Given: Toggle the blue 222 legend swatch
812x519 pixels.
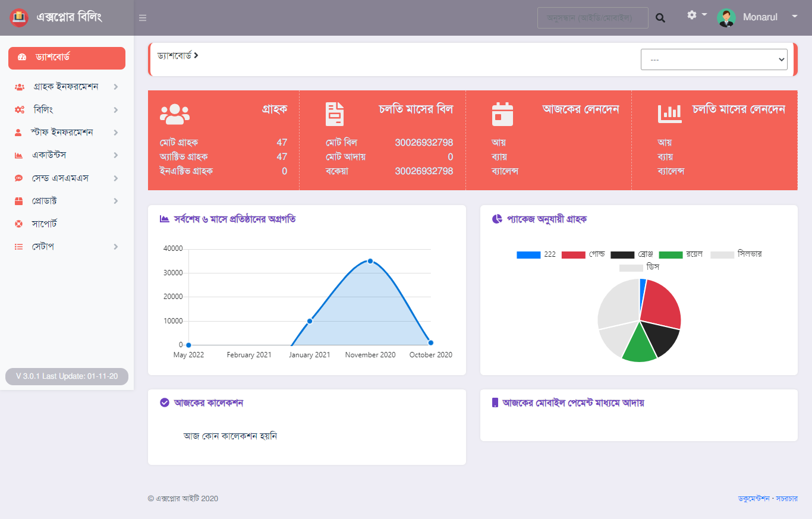Looking at the screenshot, I should 528,254.
